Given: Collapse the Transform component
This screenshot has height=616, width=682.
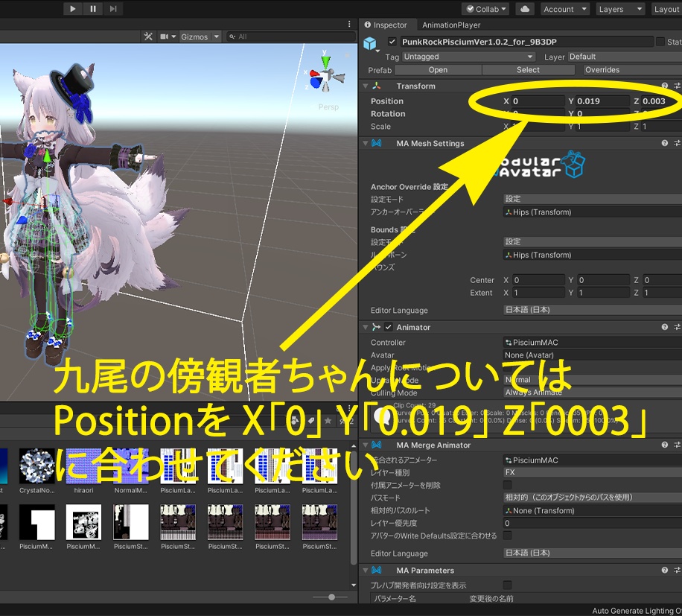Looking at the screenshot, I should [x=366, y=86].
